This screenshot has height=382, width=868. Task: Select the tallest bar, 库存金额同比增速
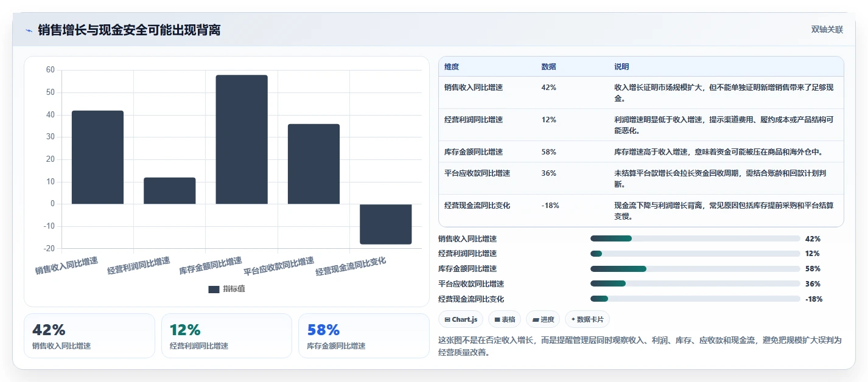click(242, 140)
